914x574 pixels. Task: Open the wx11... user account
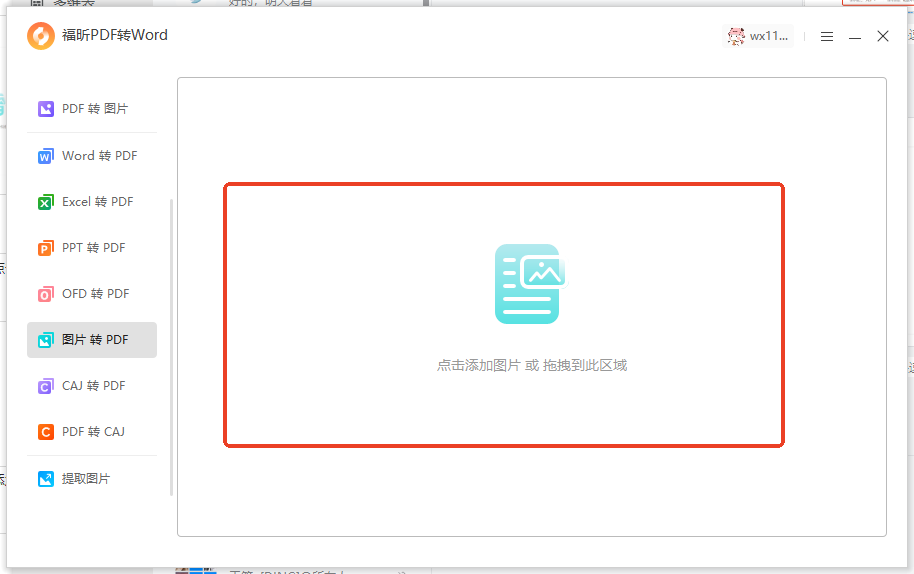click(769, 36)
